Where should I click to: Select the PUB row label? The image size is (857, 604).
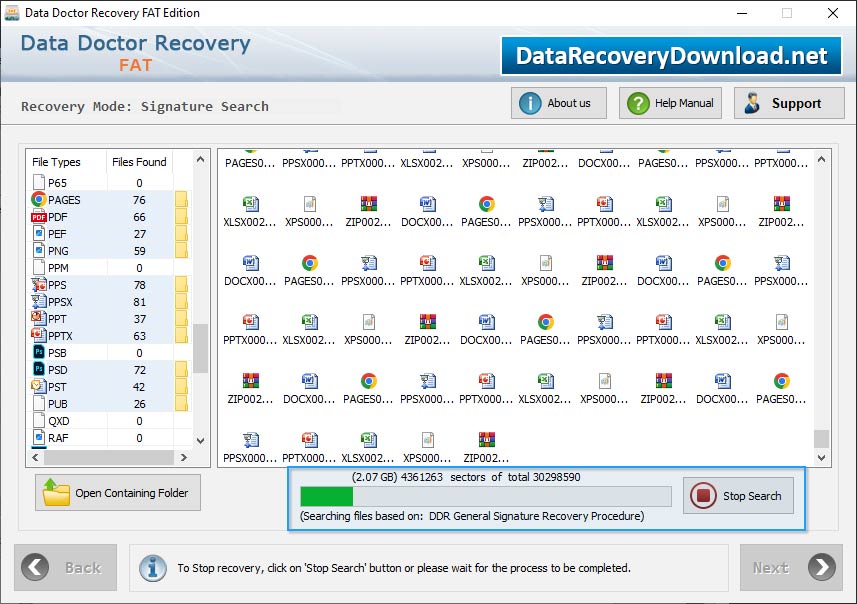click(58, 404)
